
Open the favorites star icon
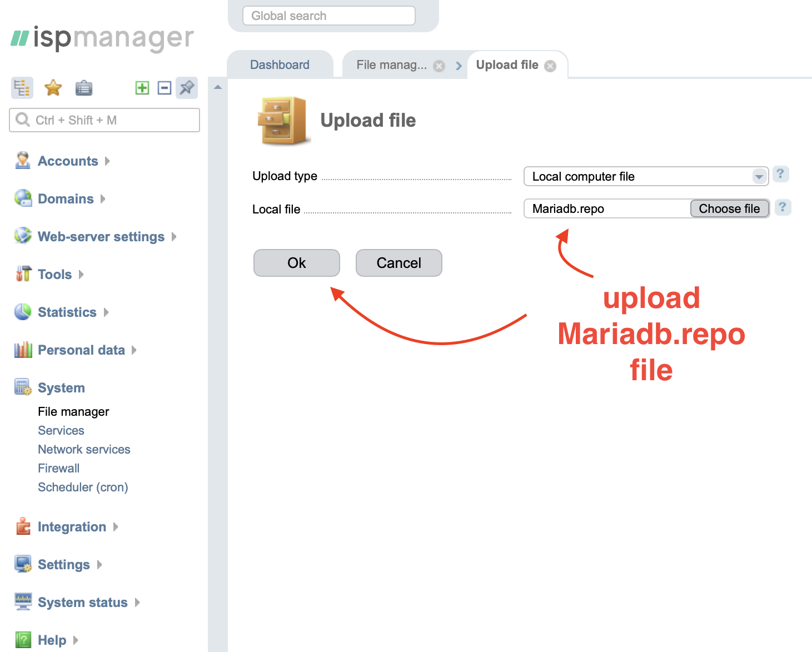click(53, 88)
